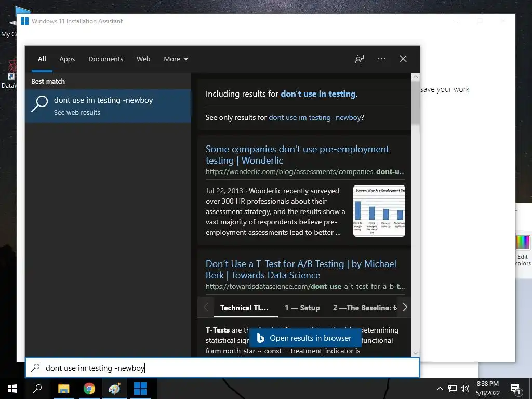Open Google Chrome from the taskbar
This screenshot has width=532, height=399.
[89, 389]
